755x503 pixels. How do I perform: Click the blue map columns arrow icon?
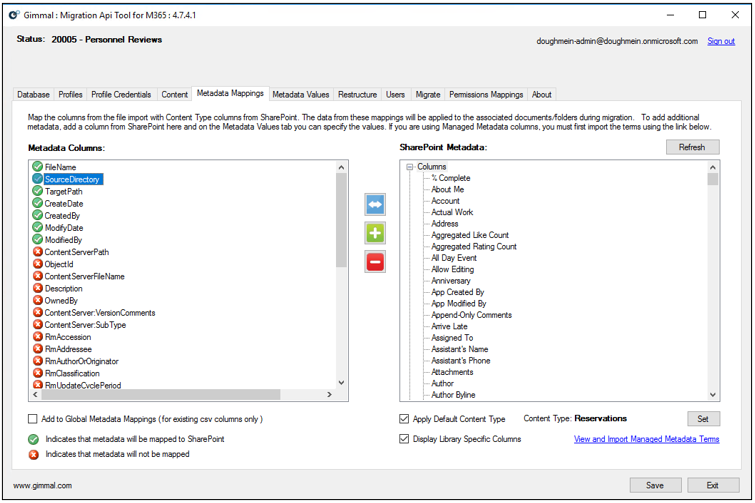coord(375,205)
